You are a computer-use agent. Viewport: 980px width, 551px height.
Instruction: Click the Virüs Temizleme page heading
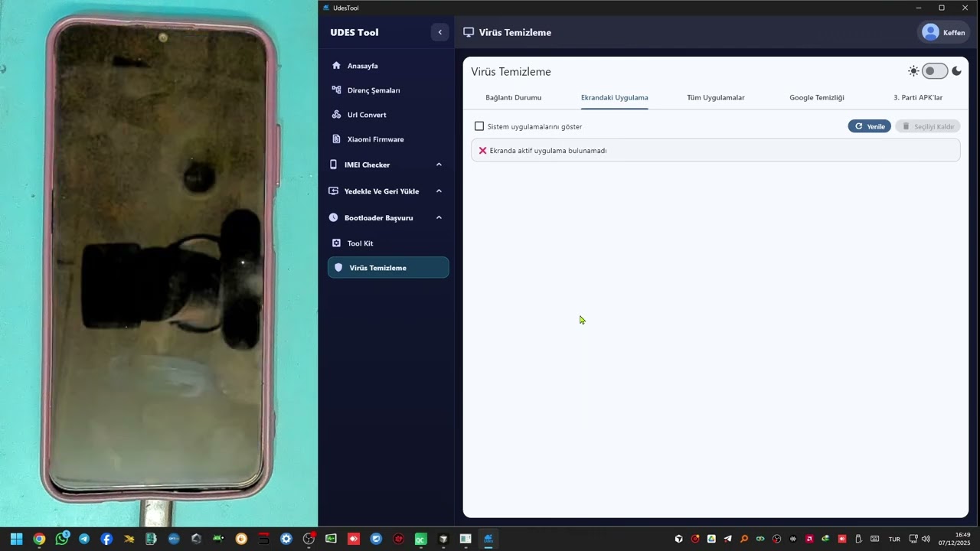[x=511, y=72]
